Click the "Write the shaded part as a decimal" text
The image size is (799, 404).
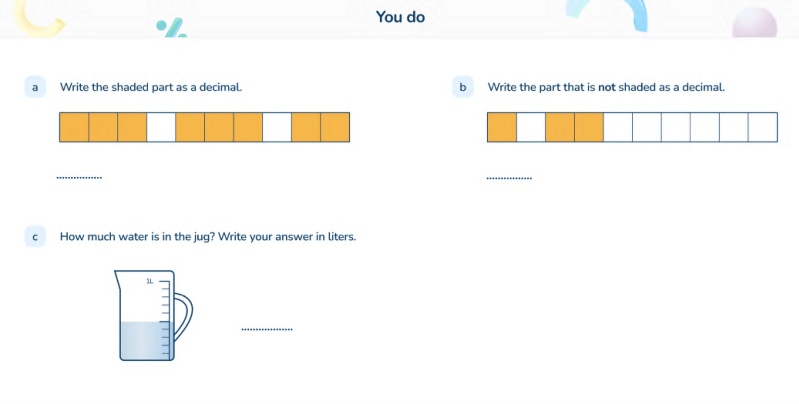coord(151,88)
